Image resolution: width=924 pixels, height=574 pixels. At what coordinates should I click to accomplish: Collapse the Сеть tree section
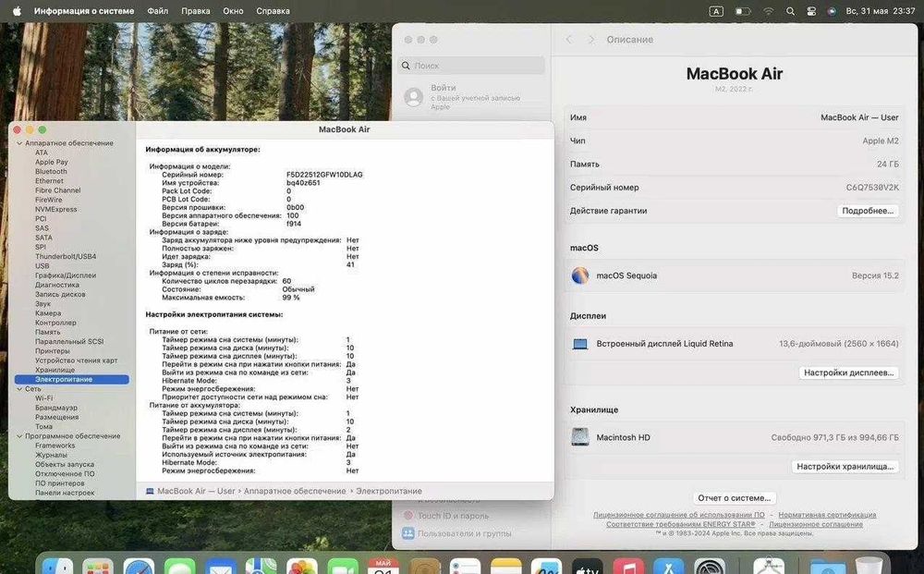coord(19,389)
